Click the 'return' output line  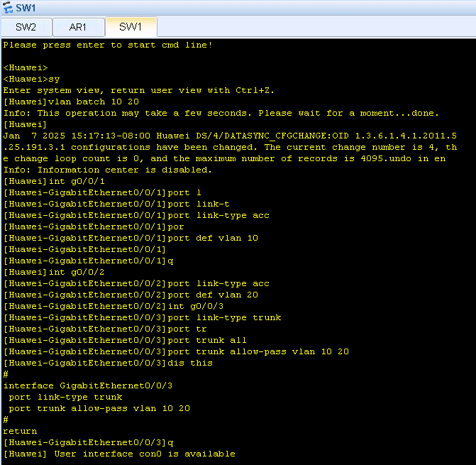20,432
